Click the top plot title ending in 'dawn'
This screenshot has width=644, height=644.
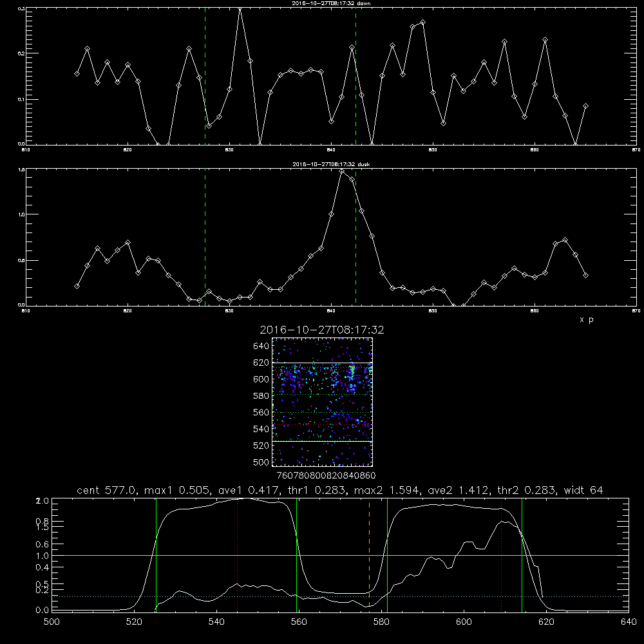[x=331, y=3]
